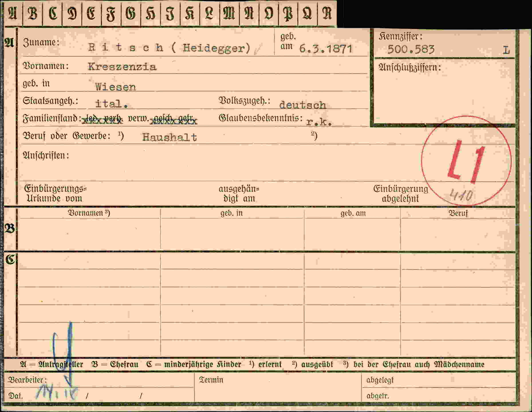Screen dimensions: 532x412
Task: Click the 'Beruf' column header in section B
Action: 458,213
